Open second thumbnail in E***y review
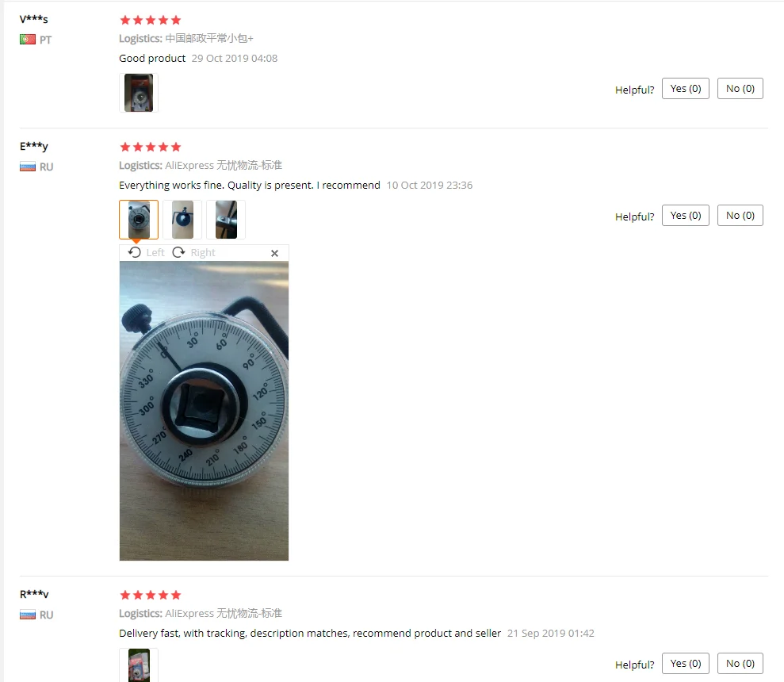This screenshot has height=682, width=784. point(182,220)
